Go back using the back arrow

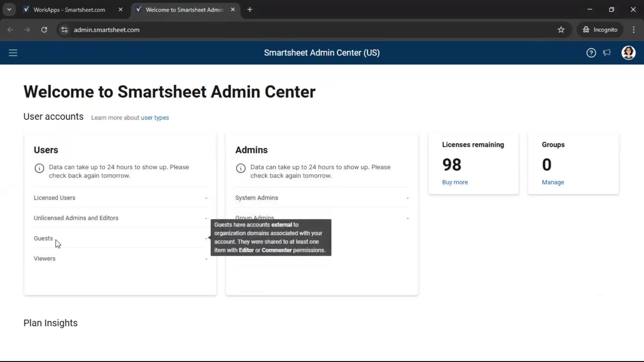(10, 29)
